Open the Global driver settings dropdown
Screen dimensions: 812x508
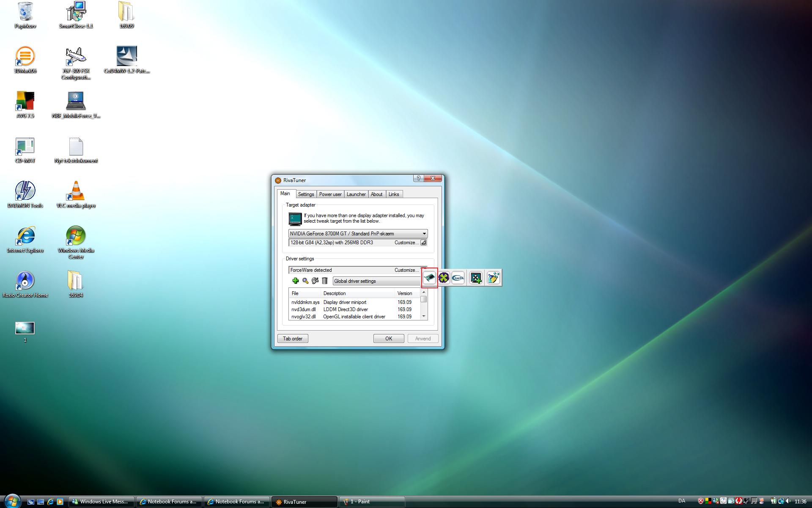click(377, 281)
